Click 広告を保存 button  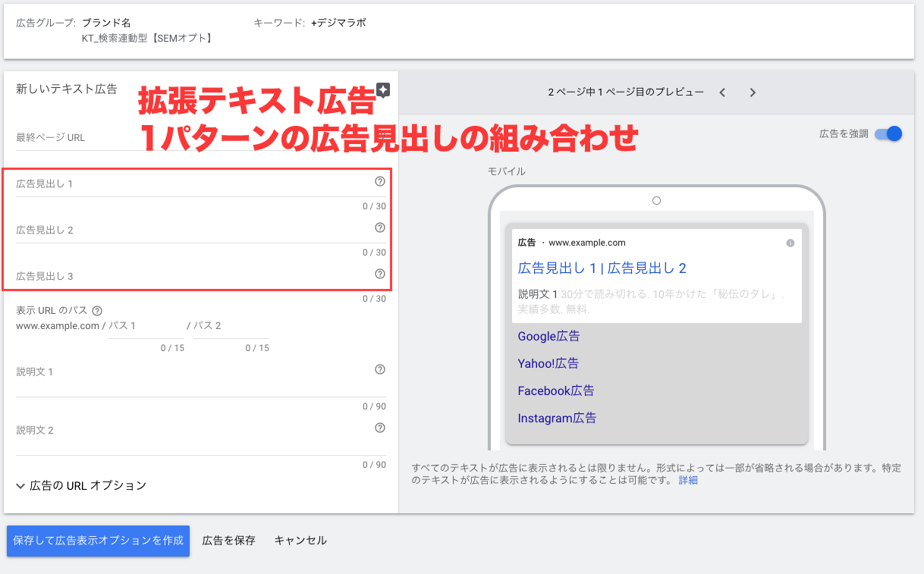(228, 541)
